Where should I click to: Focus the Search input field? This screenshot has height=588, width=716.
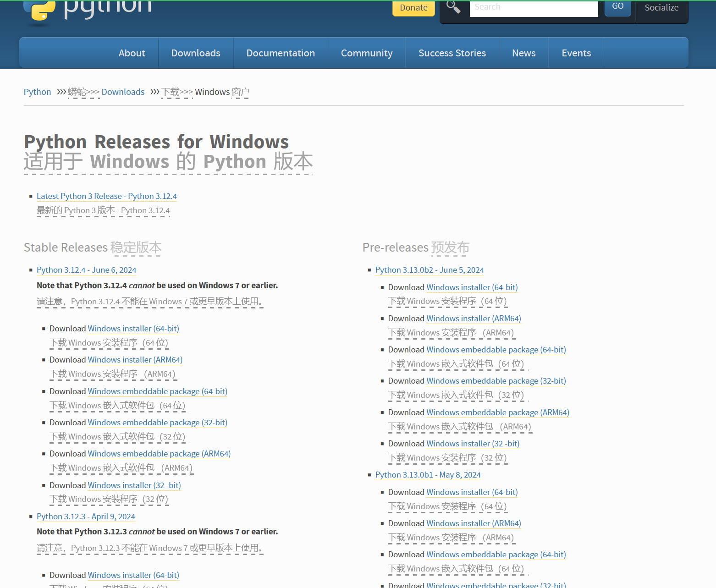pos(534,8)
